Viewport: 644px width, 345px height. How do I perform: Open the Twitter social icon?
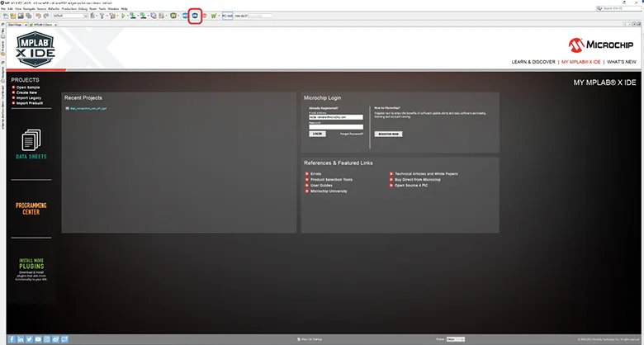pos(29,339)
